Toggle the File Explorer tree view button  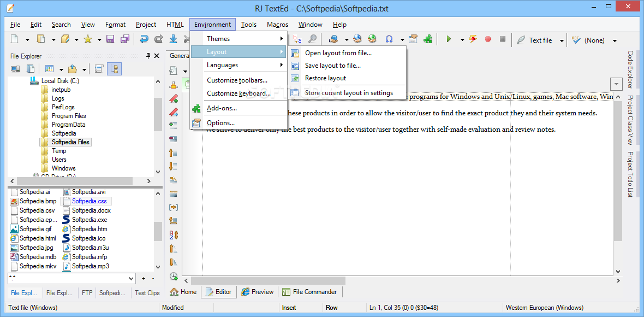point(114,69)
